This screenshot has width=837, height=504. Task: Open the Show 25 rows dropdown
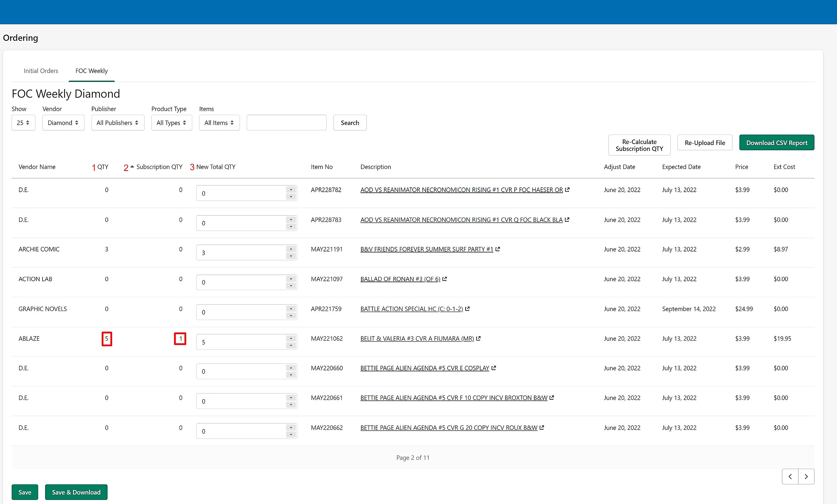23,122
